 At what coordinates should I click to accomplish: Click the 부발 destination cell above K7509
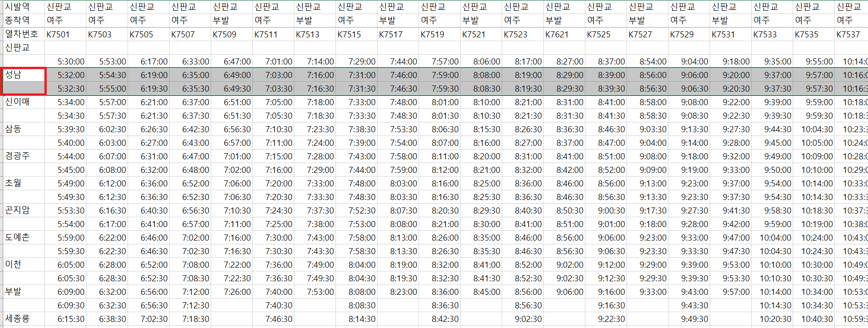(x=232, y=21)
